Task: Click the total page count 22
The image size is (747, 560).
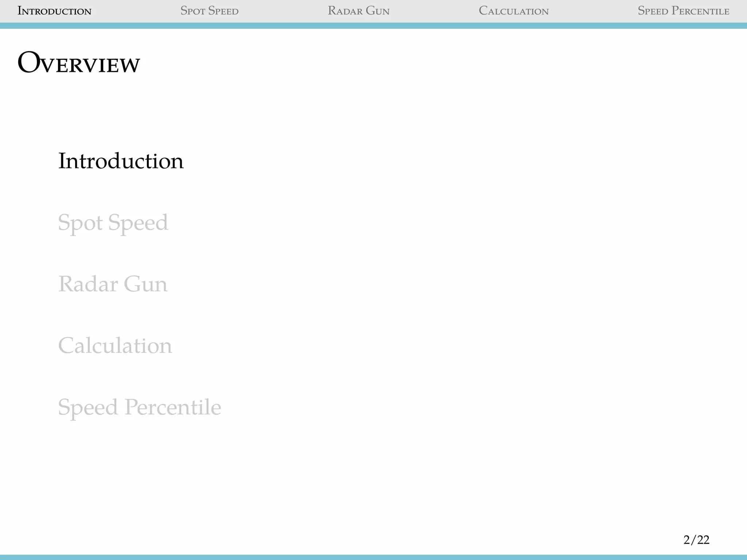Action: coord(703,540)
